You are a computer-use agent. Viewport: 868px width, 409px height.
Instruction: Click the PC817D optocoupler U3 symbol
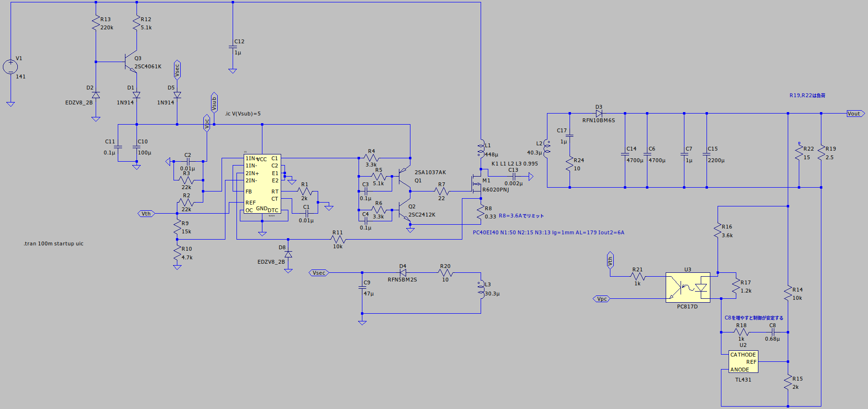pos(687,288)
